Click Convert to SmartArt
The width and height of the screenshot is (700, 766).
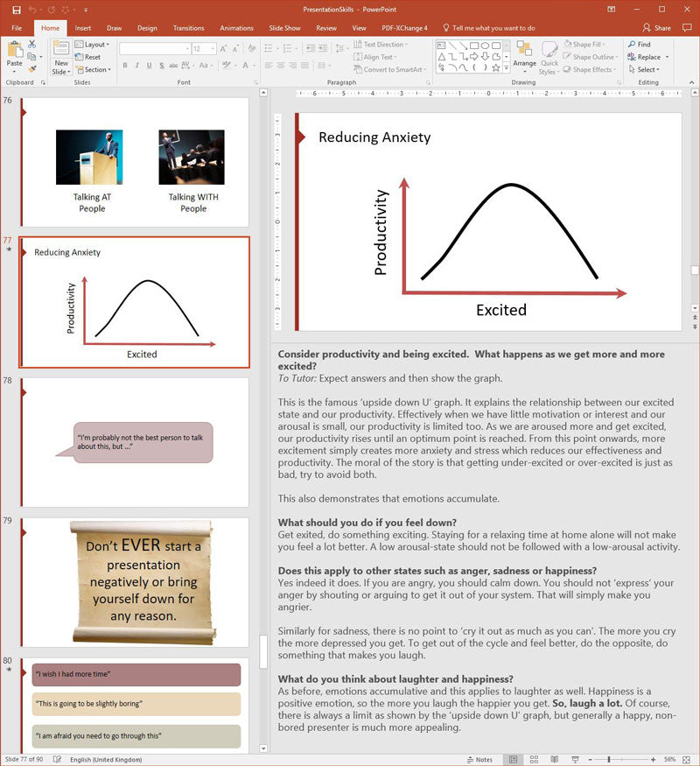pos(389,69)
